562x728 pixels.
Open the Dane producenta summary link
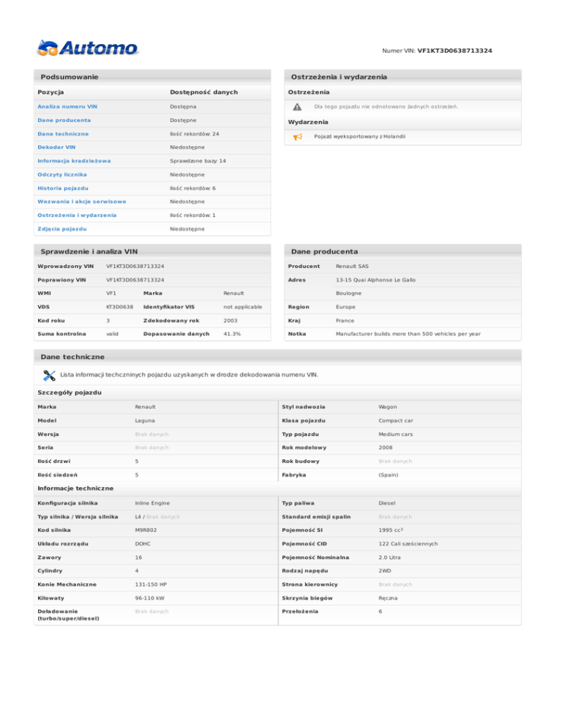(x=64, y=120)
